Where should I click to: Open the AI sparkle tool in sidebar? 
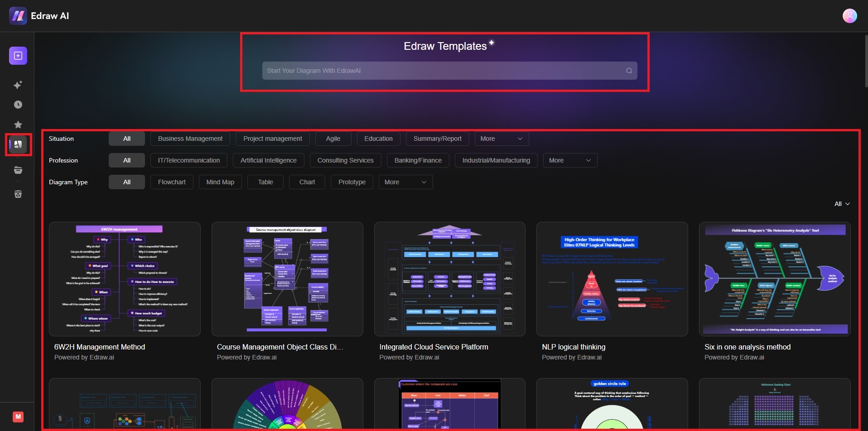click(18, 85)
